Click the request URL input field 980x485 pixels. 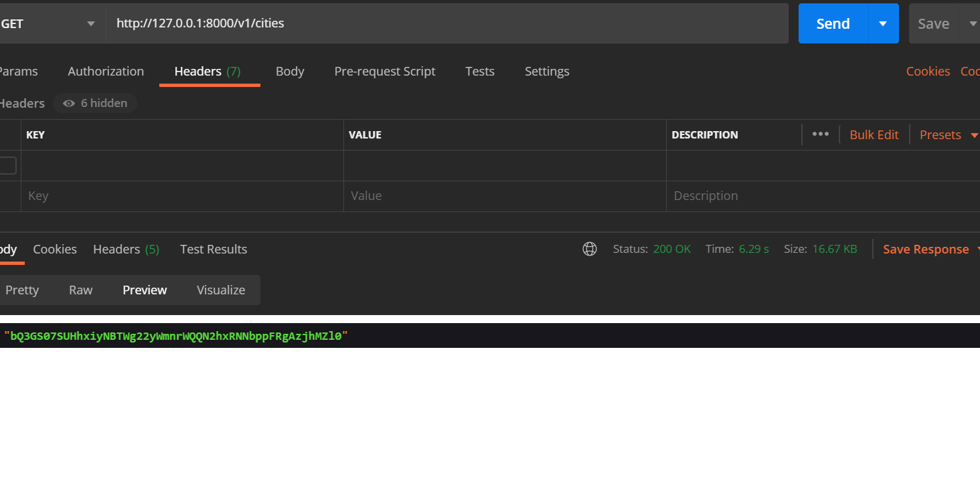coord(402,23)
